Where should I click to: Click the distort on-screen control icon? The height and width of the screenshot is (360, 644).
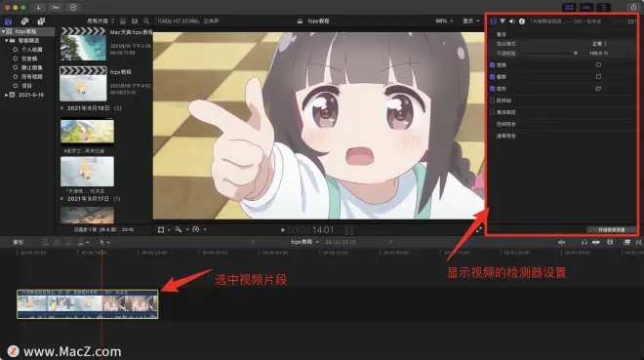point(598,89)
